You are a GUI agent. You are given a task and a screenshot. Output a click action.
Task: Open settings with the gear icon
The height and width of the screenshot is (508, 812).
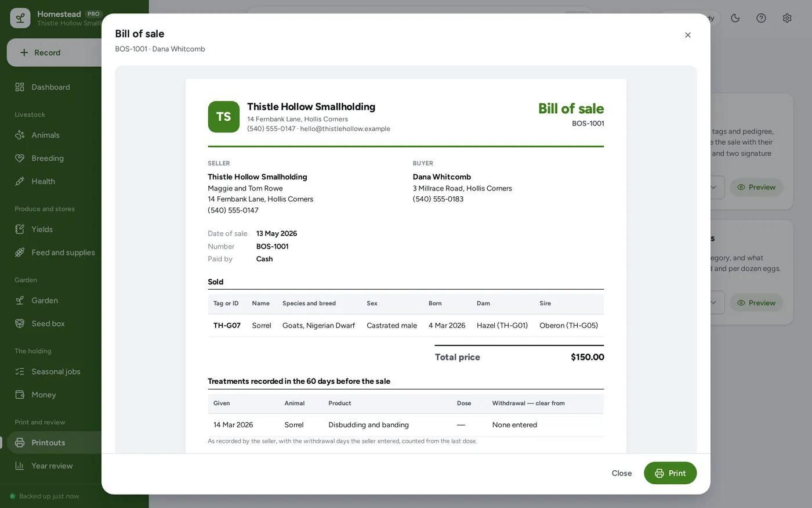tap(787, 18)
